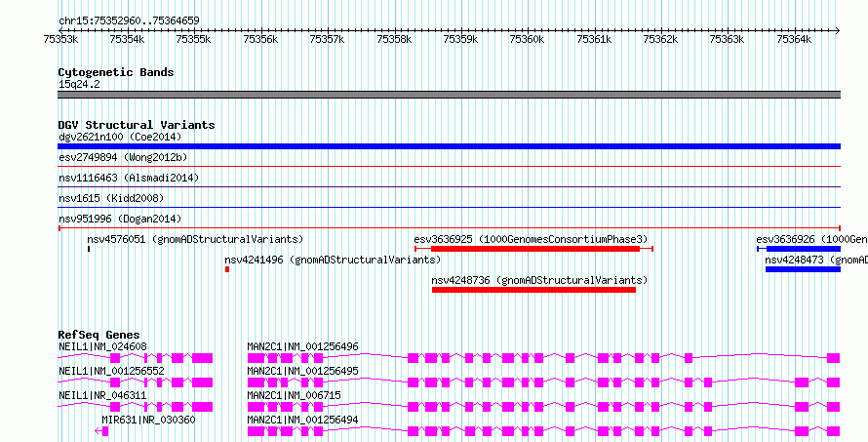The width and height of the screenshot is (868, 442).
Task: Click the 75362k ruler tick label
Action: 660,39
